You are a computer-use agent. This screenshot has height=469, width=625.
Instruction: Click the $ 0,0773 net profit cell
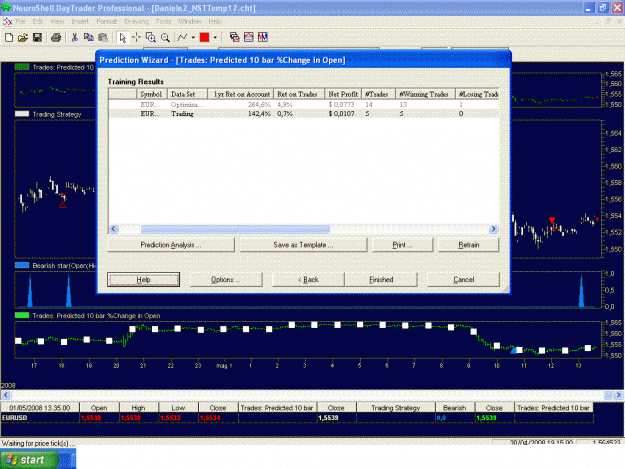tap(342, 104)
